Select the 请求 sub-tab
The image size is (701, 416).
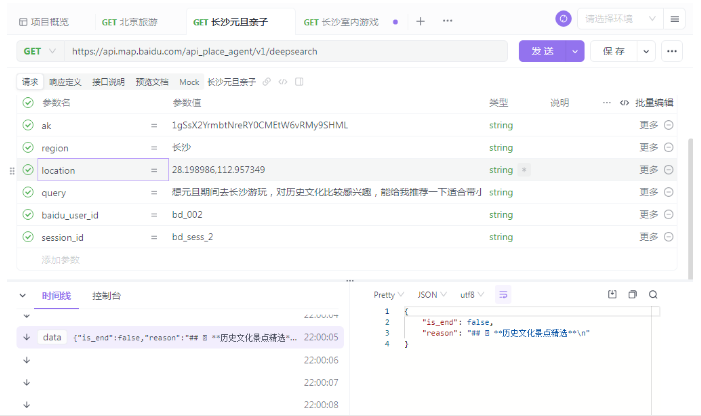(x=30, y=82)
